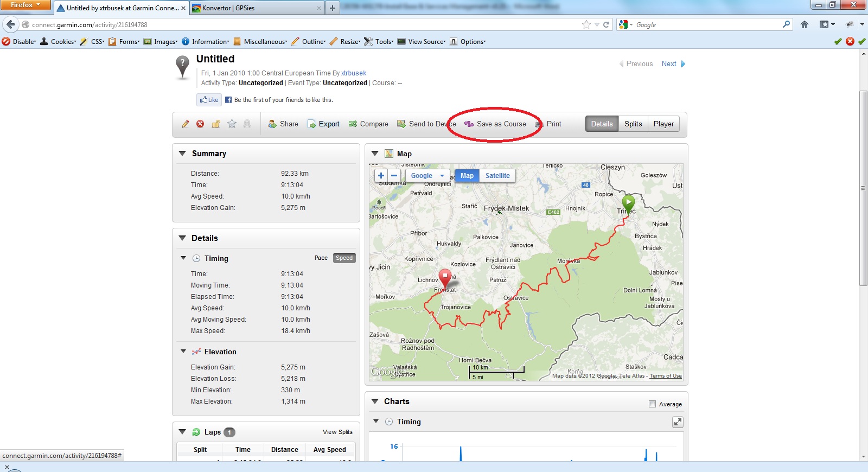Print the activity page
This screenshot has width=868, height=472.
tap(548, 124)
